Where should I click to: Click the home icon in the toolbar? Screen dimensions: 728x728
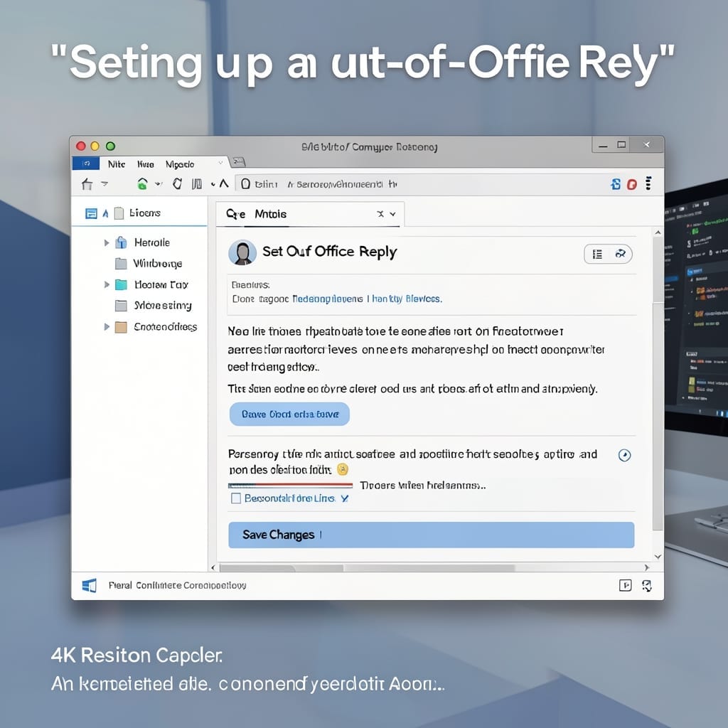point(87,184)
